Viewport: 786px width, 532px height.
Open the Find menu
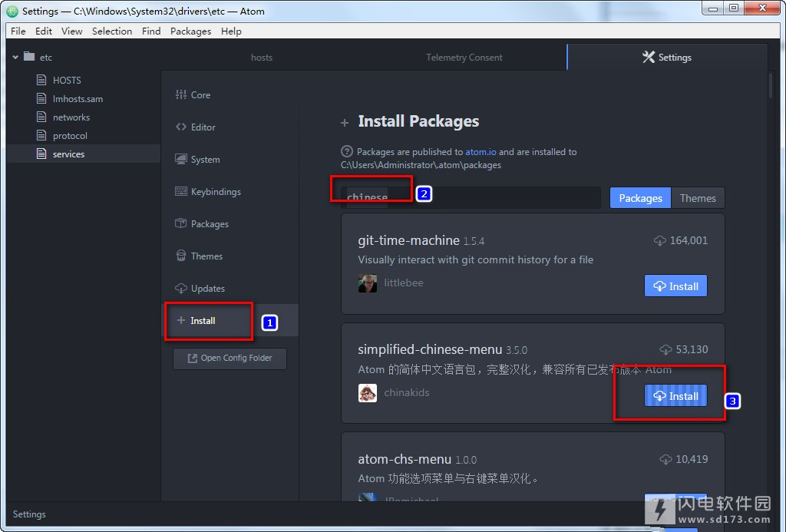coord(151,31)
